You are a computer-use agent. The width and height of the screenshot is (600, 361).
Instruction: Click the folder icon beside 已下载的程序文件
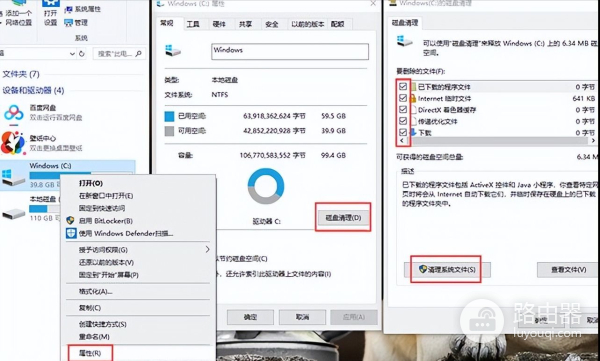pyautogui.click(x=413, y=87)
